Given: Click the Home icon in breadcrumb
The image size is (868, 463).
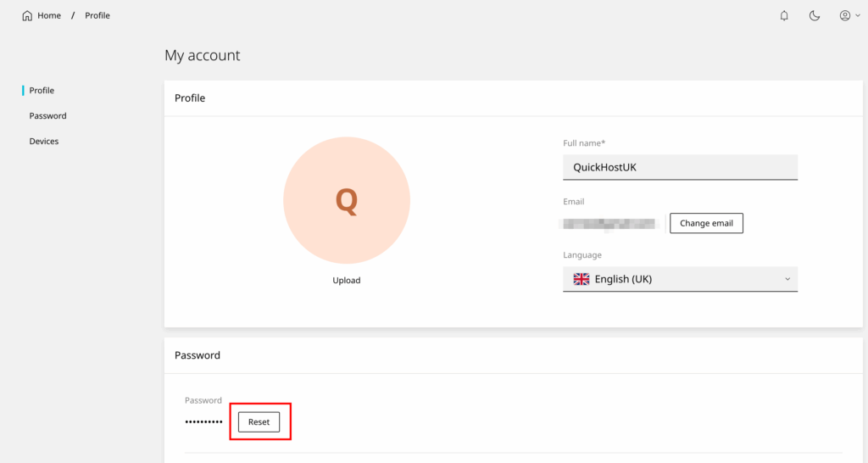Looking at the screenshot, I should 27,15.
